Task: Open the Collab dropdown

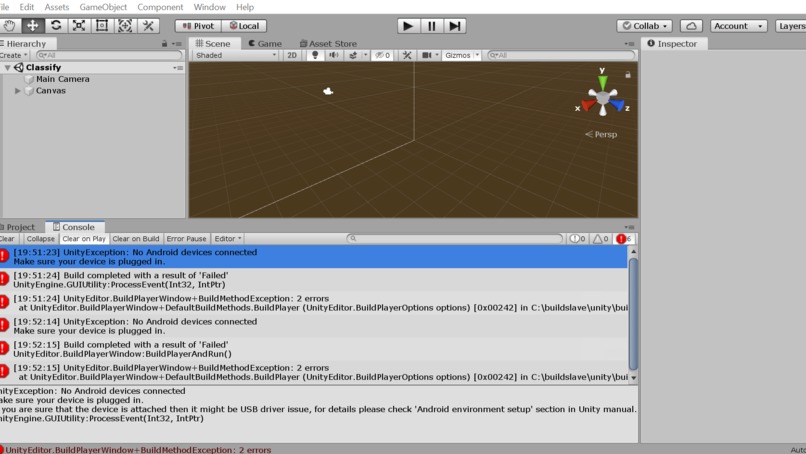Action: [644, 26]
